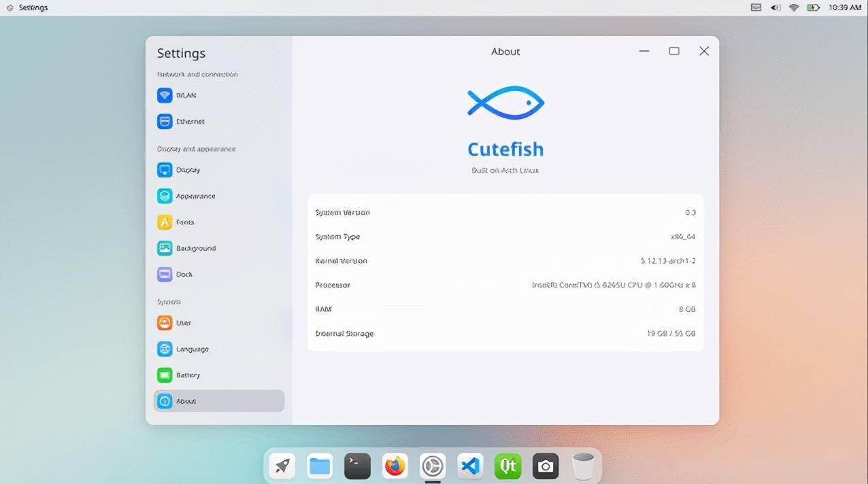Image resolution: width=868 pixels, height=484 pixels.
Task: Open Visual Studio Code in the dock
Action: pos(470,466)
